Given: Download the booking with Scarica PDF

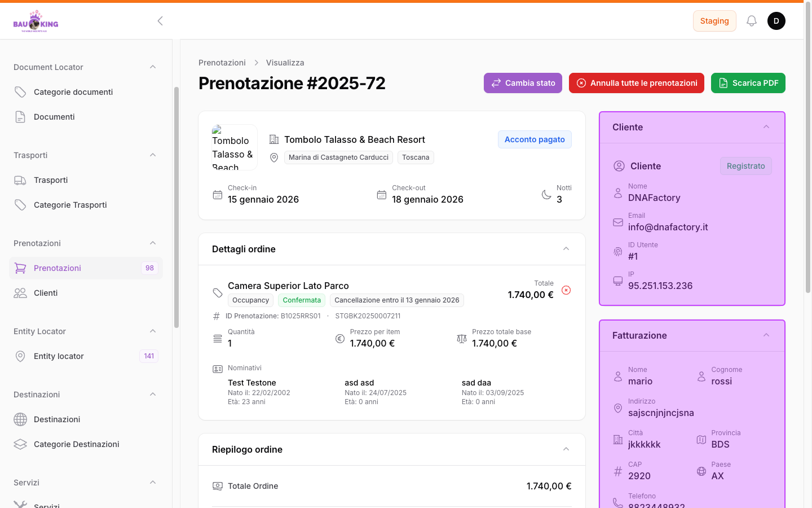Looking at the screenshot, I should coord(748,83).
